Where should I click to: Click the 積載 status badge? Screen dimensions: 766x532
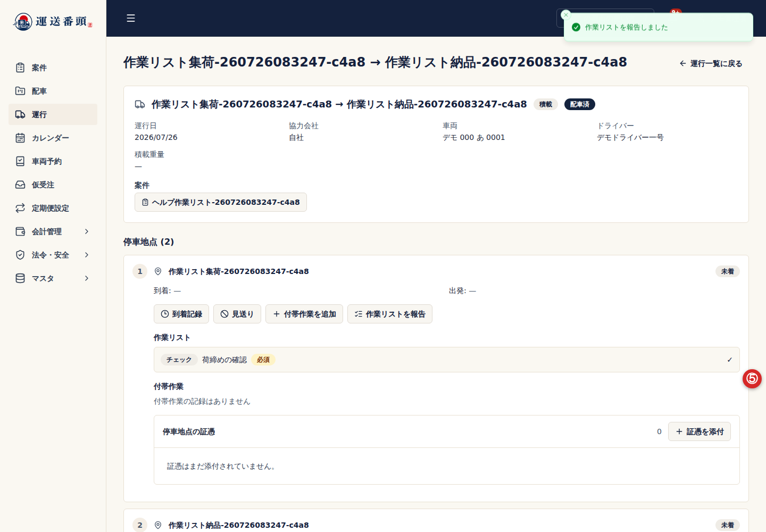[x=545, y=104]
